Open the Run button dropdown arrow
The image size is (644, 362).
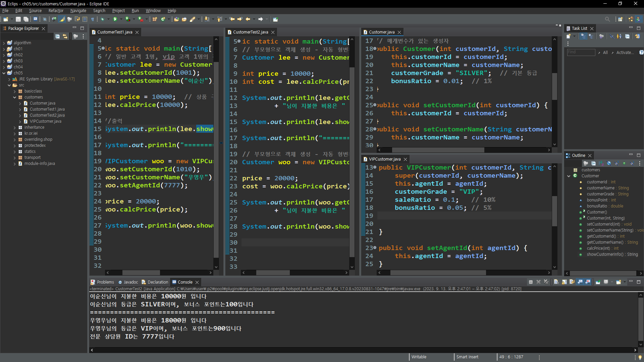[121, 19]
